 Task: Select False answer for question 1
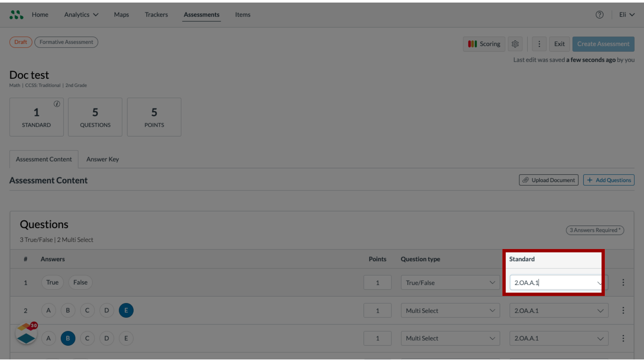tap(80, 283)
